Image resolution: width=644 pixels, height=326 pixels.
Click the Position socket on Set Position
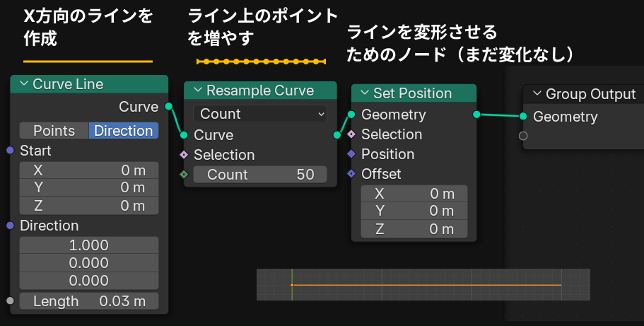[351, 154]
